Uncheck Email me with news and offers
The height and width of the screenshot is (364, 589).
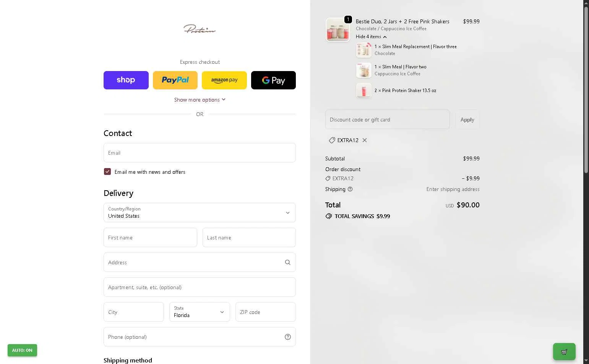107,172
